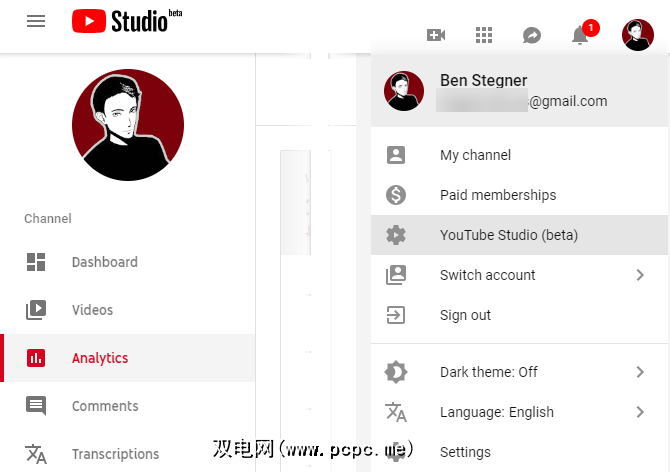Click the Ben Stegner avatar in account menu
The width and height of the screenshot is (670, 472).
coord(404,91)
